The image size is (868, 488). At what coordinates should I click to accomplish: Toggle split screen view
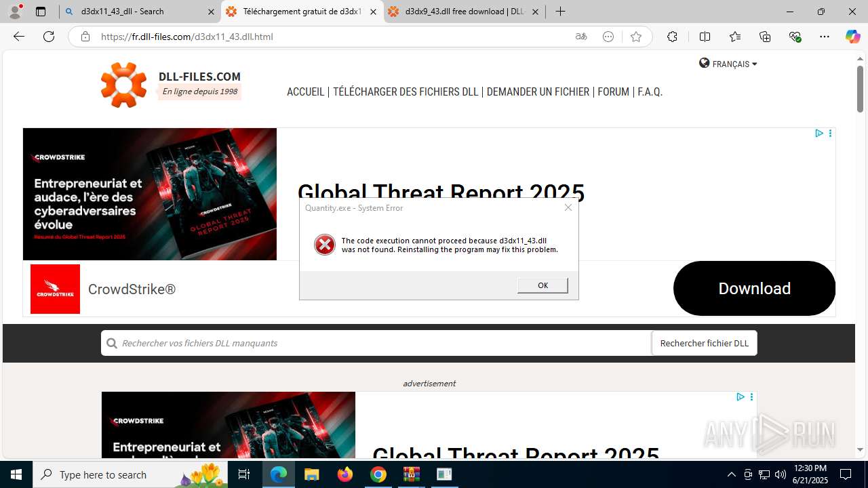(x=705, y=37)
